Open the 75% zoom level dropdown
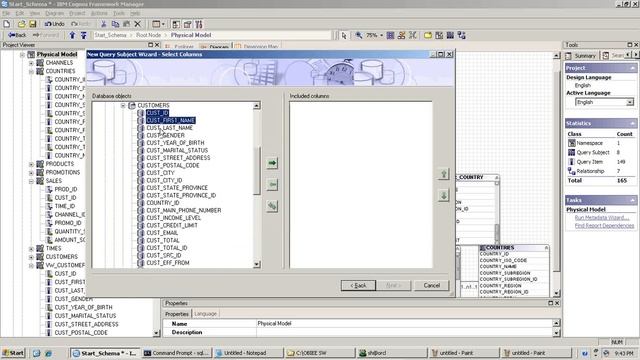Viewport: 640px width, 360px height. [x=382, y=36]
